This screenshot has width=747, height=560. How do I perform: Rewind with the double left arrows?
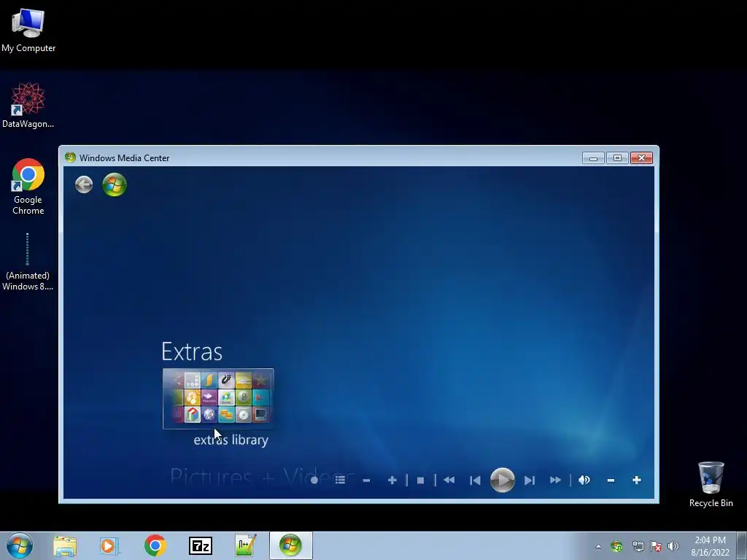[449, 480]
